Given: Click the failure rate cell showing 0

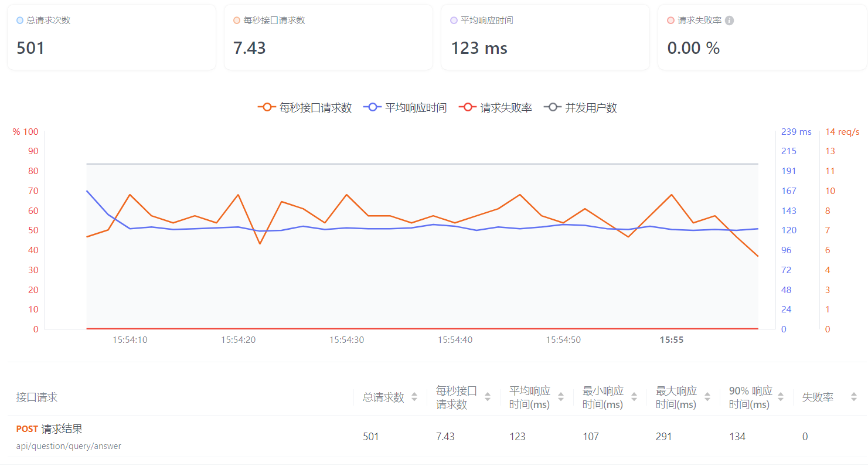Looking at the screenshot, I should pyautogui.click(x=805, y=437).
